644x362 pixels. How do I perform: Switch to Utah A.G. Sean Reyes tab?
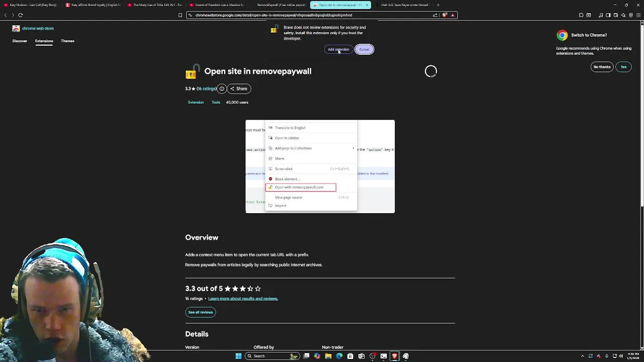tap(403, 5)
